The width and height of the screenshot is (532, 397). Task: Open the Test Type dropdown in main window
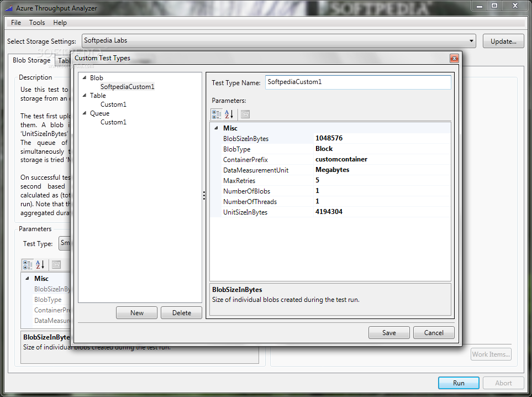coord(65,243)
